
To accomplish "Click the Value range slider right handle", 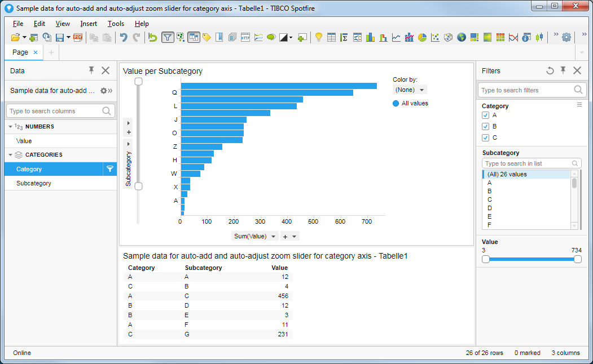I will pos(577,259).
